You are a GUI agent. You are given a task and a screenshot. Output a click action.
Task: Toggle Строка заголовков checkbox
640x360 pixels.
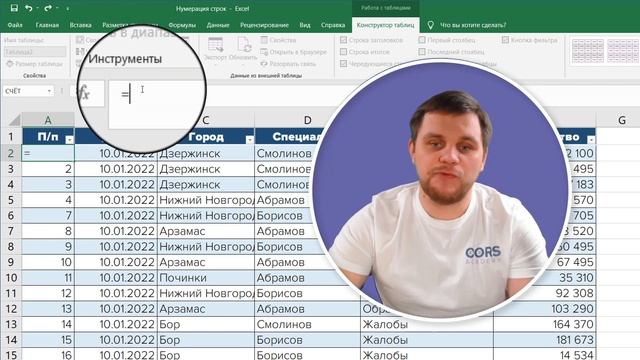[x=343, y=40]
